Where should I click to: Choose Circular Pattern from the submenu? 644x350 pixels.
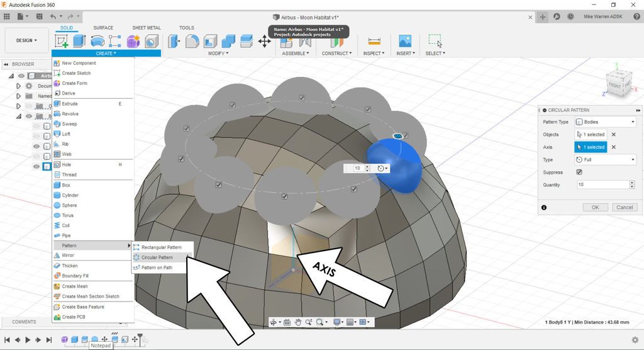click(157, 257)
